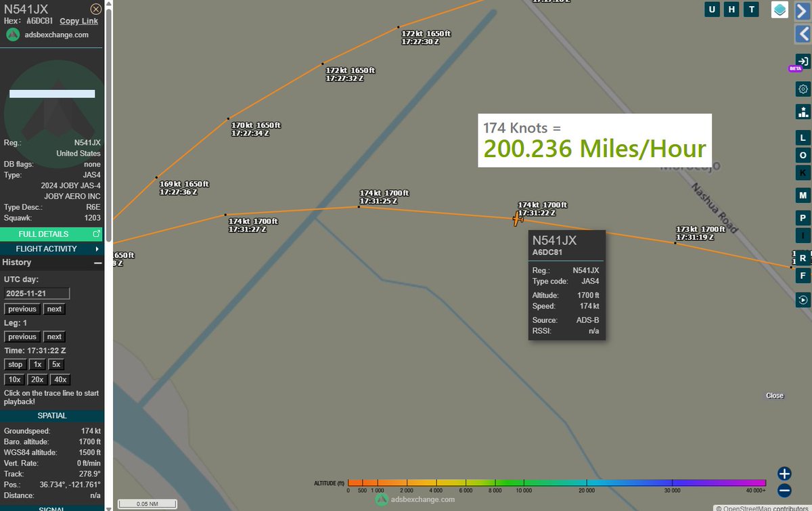The height and width of the screenshot is (511, 812).
Task: Click the login arrow icon
Action: [x=803, y=62]
